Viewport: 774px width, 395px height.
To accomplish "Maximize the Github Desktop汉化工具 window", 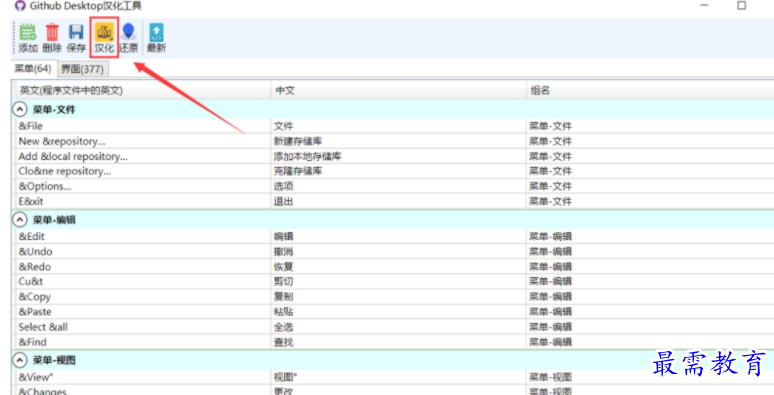I will (x=741, y=6).
